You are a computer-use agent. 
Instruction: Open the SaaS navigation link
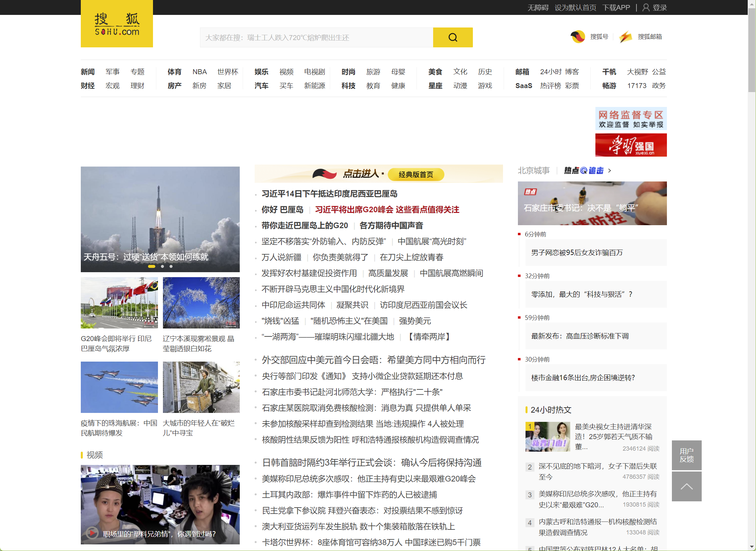coord(524,86)
